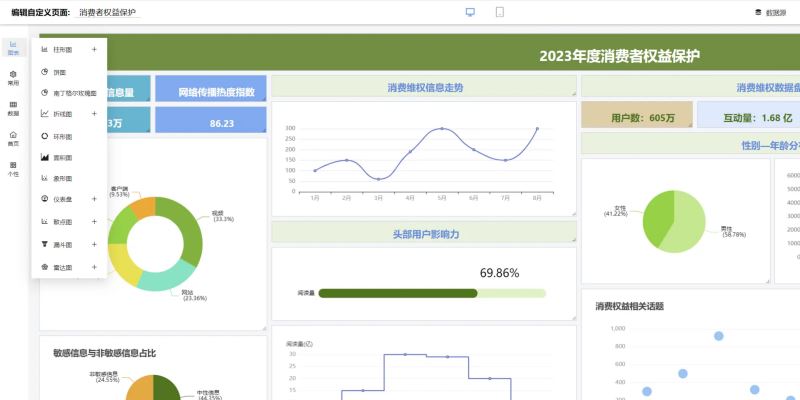The width and height of the screenshot is (800, 400).
Task: Select the 86.23 value card
Action: pos(211,120)
